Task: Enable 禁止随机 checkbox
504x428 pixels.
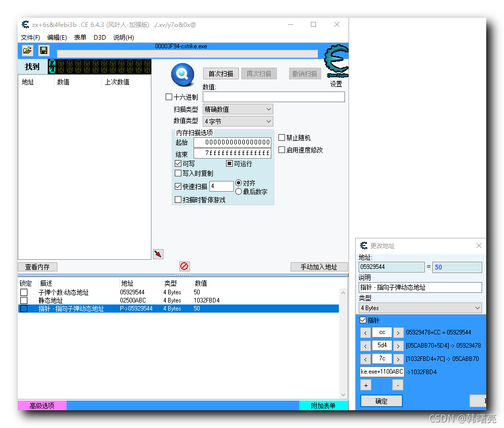Action: (x=281, y=138)
